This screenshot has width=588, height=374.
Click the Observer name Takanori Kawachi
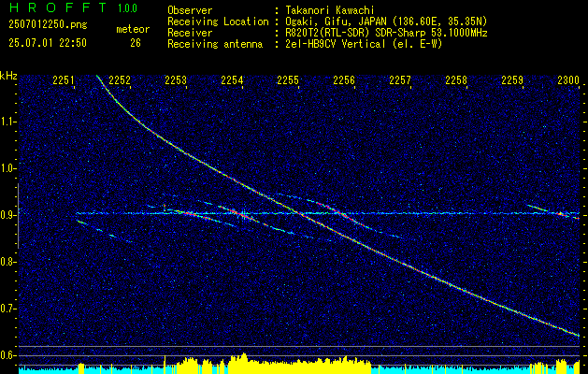328,10
